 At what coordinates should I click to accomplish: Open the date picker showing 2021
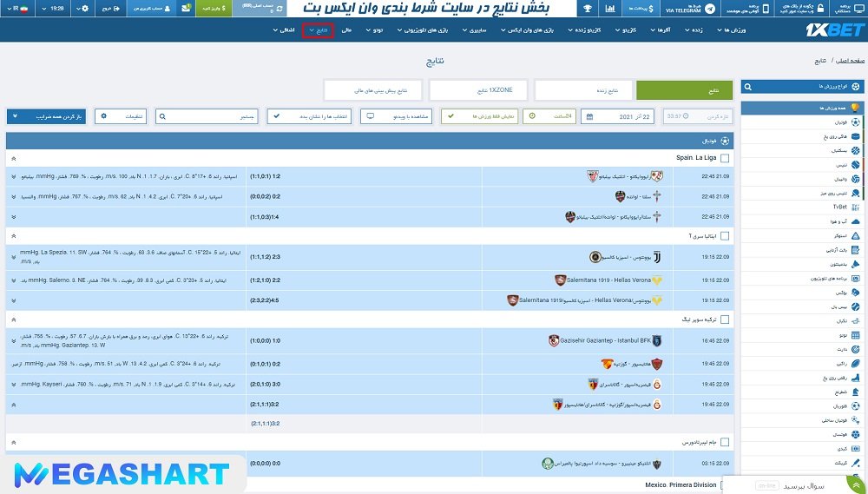pyautogui.click(x=619, y=115)
